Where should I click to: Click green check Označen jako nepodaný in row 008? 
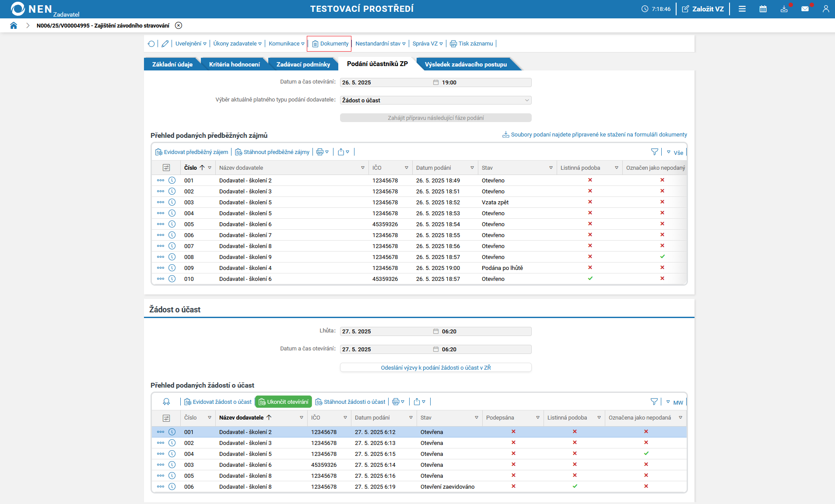click(662, 257)
